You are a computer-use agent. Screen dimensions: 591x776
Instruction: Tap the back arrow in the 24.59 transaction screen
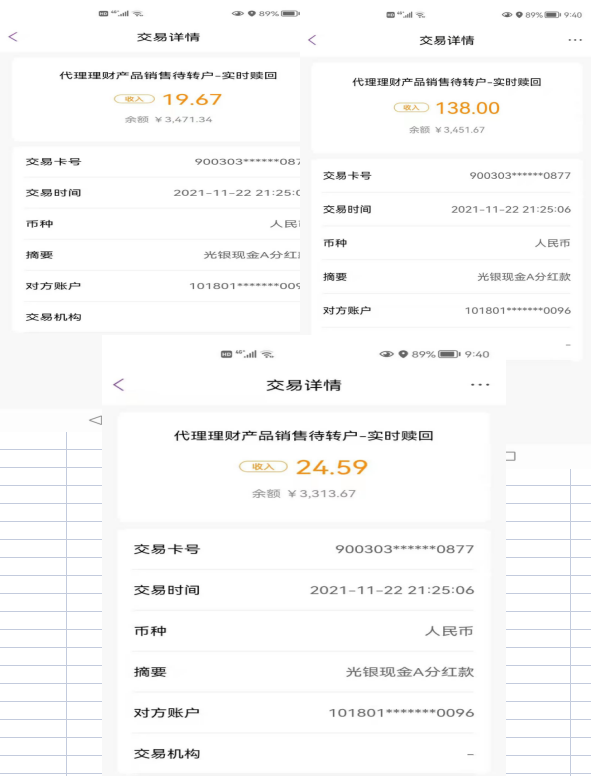(x=118, y=385)
